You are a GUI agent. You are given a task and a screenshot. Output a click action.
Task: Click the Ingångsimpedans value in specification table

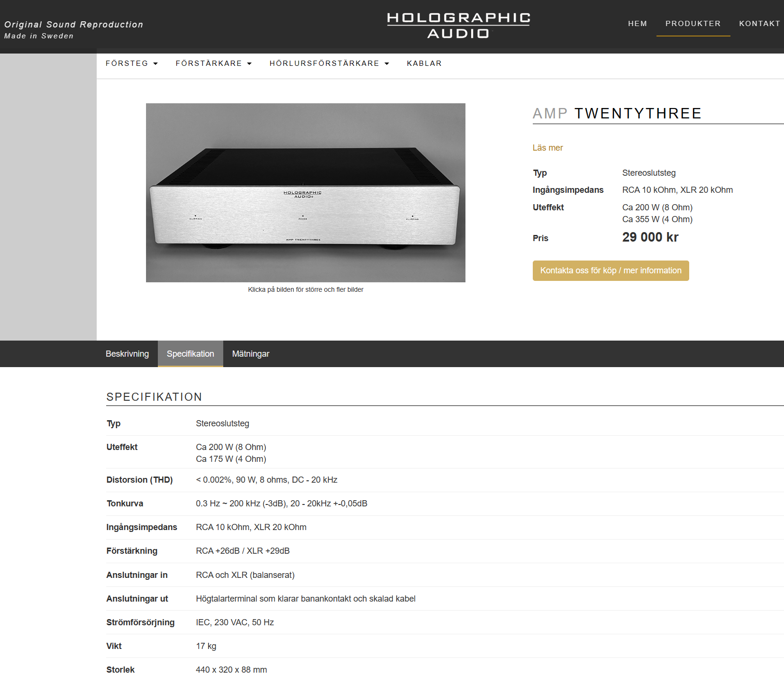coord(251,527)
